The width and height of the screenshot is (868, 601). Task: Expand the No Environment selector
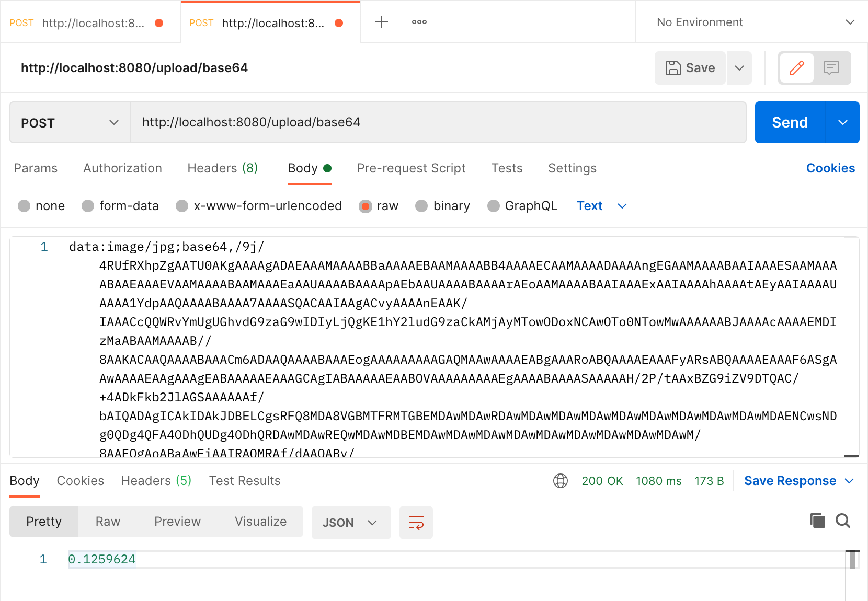pos(750,22)
